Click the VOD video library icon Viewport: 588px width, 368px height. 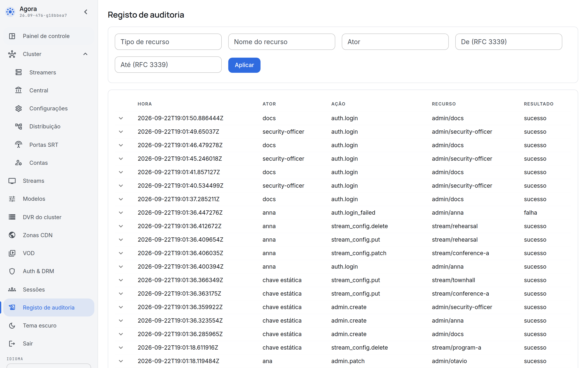(12, 253)
